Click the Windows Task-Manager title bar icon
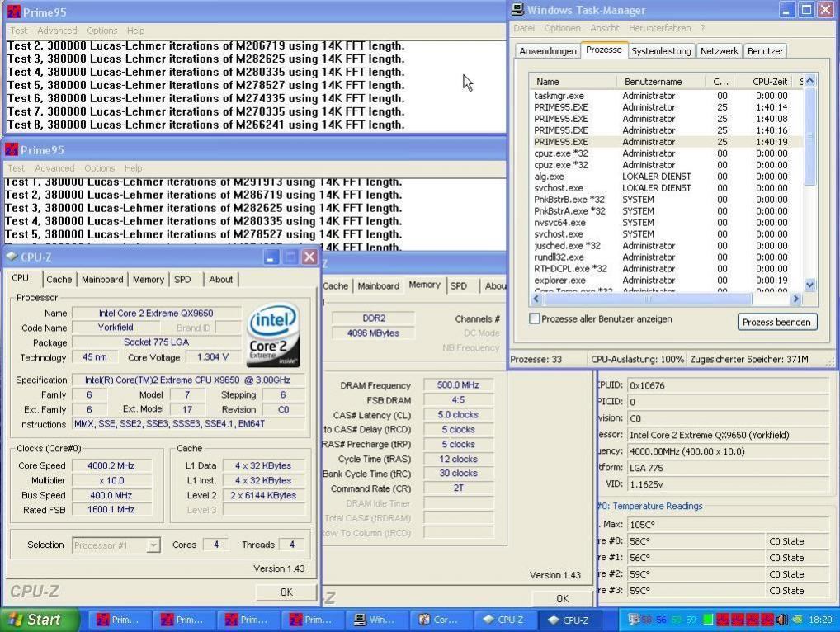The image size is (840, 632). [517, 10]
